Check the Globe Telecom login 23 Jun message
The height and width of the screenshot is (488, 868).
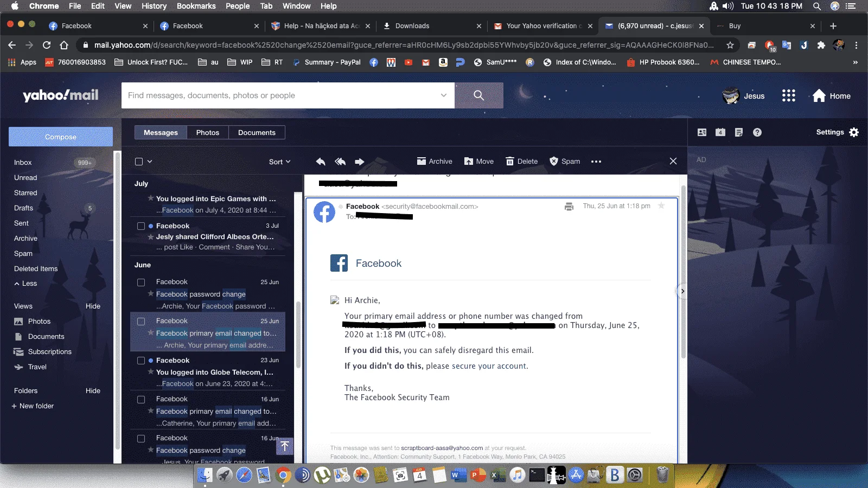coord(141,361)
